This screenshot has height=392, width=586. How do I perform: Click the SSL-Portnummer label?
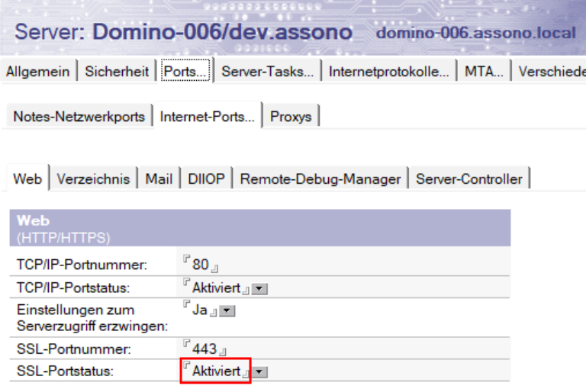click(x=73, y=349)
